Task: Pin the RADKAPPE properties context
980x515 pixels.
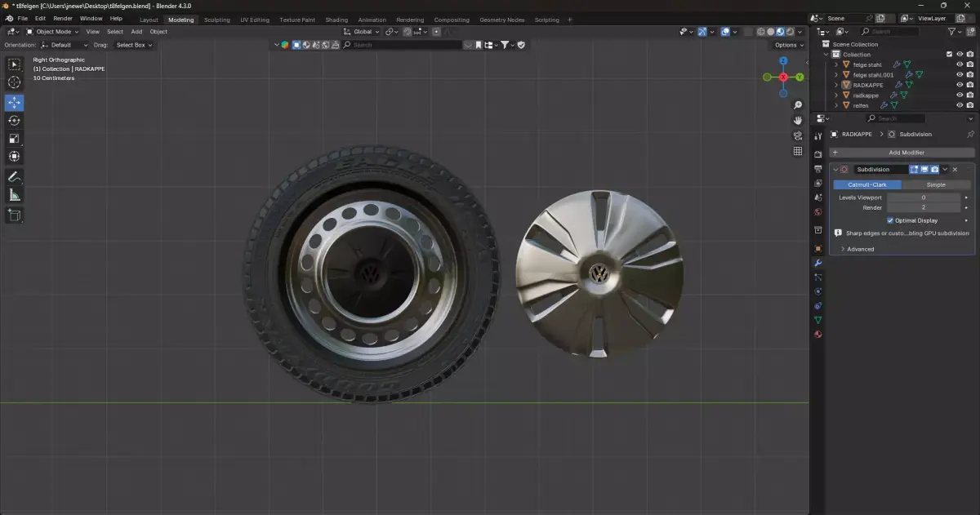Action: click(x=970, y=134)
